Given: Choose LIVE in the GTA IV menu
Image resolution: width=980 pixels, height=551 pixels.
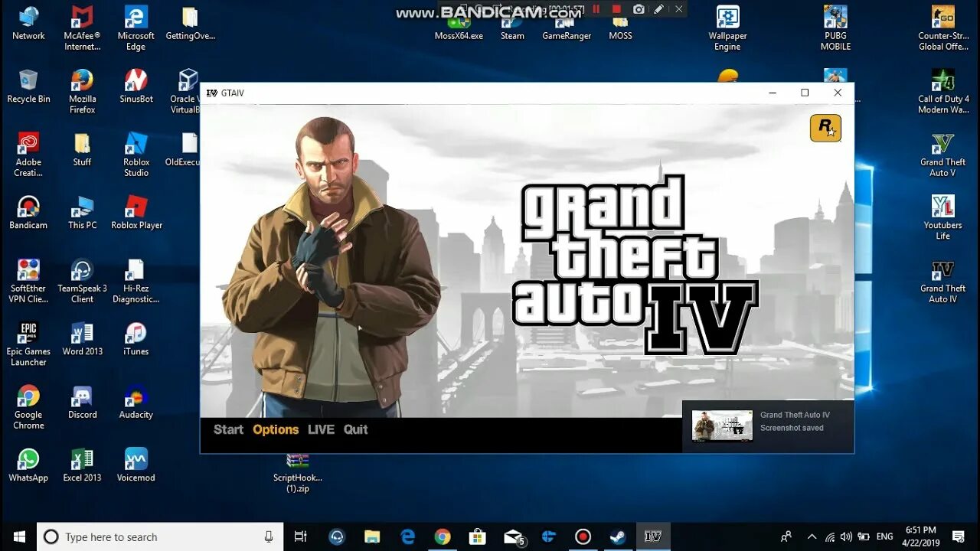Looking at the screenshot, I should click(321, 429).
